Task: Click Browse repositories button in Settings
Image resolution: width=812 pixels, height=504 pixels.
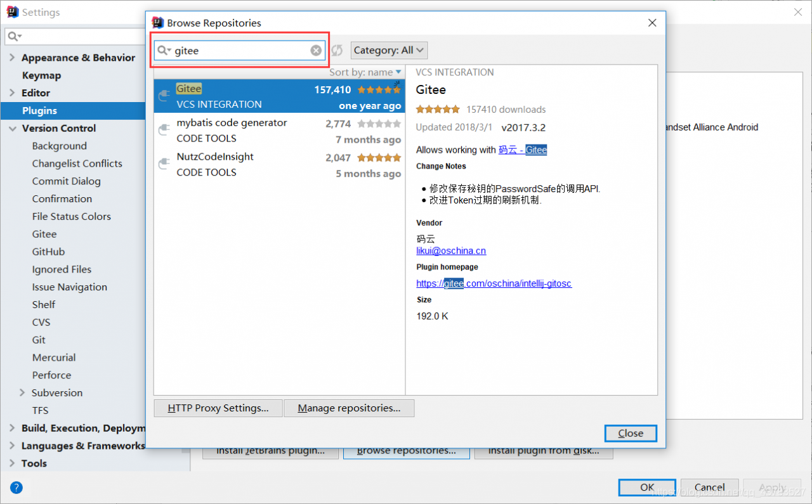Action: pos(407,452)
